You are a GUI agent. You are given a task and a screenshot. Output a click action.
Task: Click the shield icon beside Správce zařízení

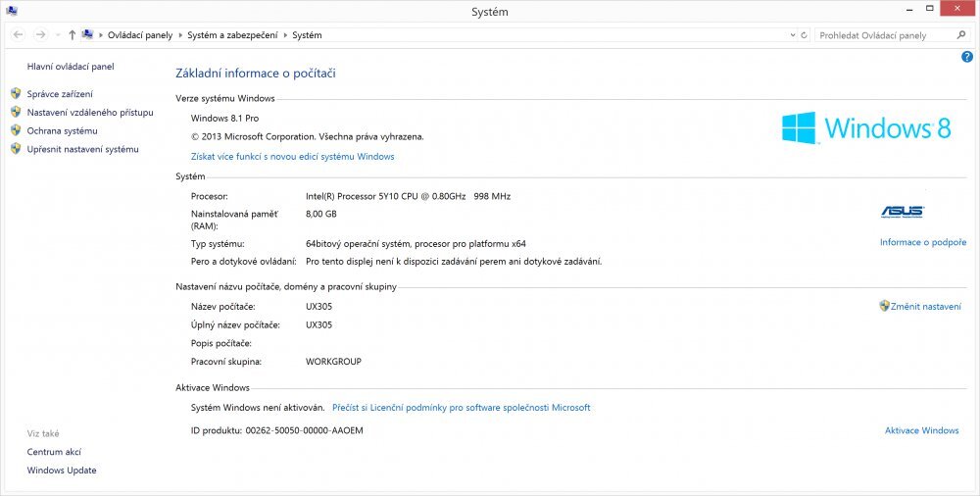coord(17,94)
